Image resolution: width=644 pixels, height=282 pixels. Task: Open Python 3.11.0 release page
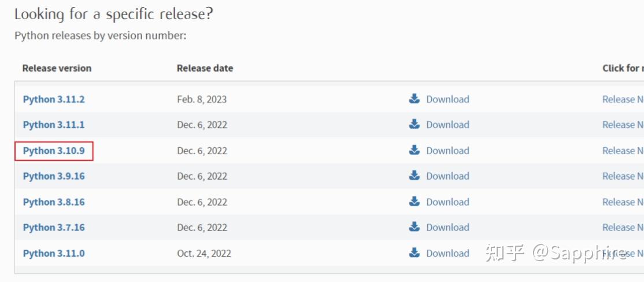(x=54, y=253)
